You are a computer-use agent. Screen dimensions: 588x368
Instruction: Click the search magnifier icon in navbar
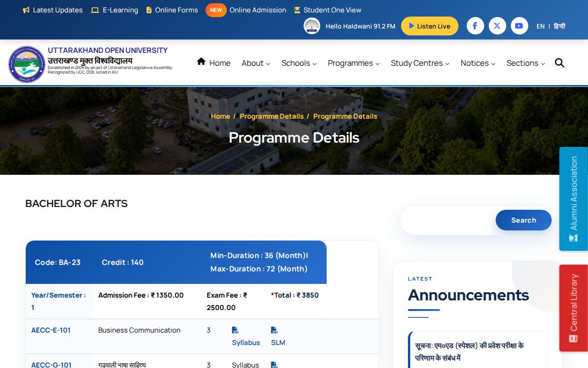click(560, 63)
